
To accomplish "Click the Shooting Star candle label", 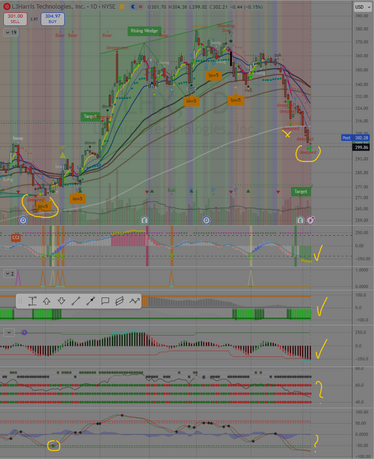I will click(x=226, y=28).
